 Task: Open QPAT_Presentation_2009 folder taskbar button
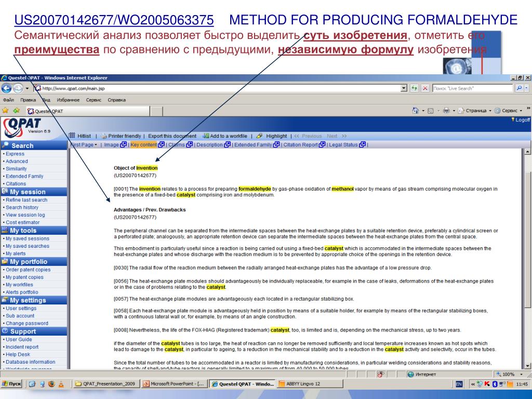tap(106, 384)
